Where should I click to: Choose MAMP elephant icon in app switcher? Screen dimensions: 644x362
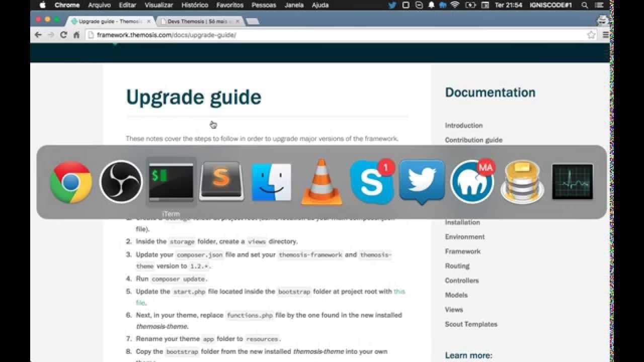pyautogui.click(x=472, y=182)
